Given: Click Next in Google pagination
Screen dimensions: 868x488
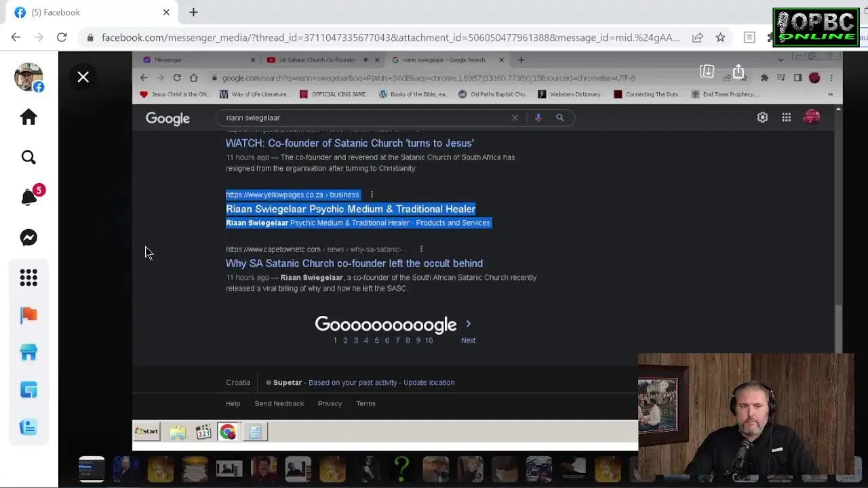Looking at the screenshot, I should pos(469,340).
